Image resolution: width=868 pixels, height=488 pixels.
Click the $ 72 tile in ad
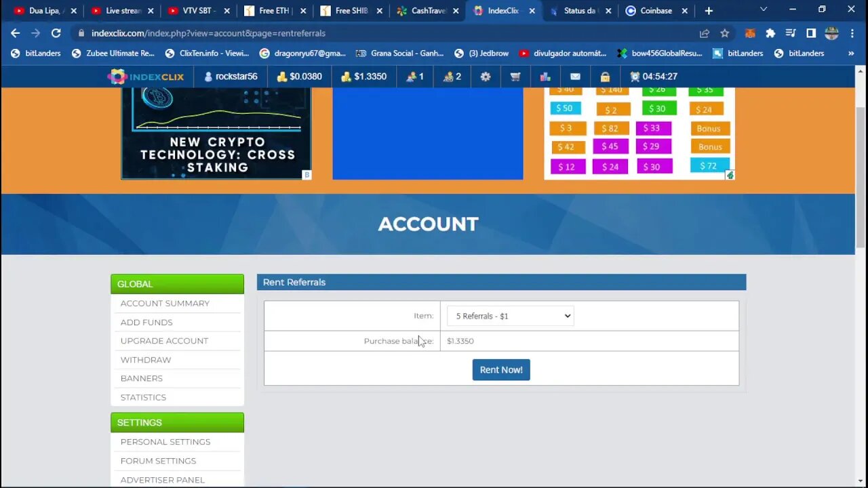pyautogui.click(x=709, y=165)
